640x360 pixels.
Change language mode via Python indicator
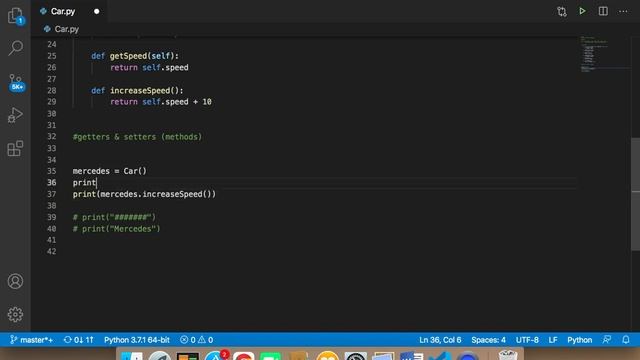[579, 340]
